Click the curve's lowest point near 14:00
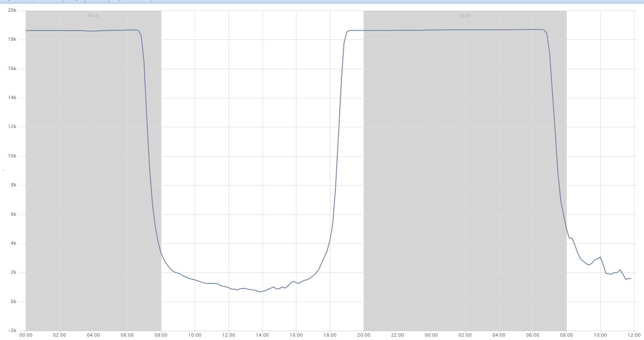The image size is (644, 340). coord(260,292)
